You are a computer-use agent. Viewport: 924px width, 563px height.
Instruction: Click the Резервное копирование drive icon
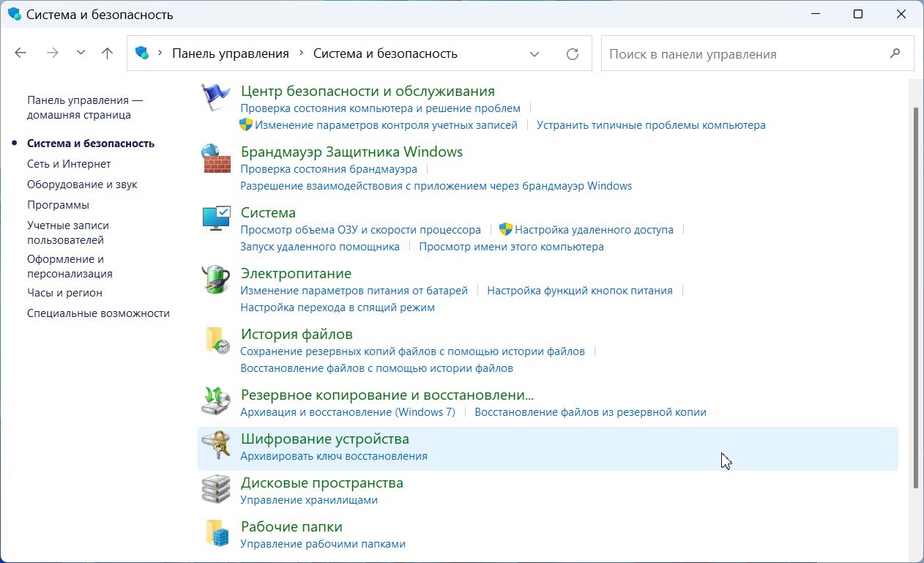(215, 400)
